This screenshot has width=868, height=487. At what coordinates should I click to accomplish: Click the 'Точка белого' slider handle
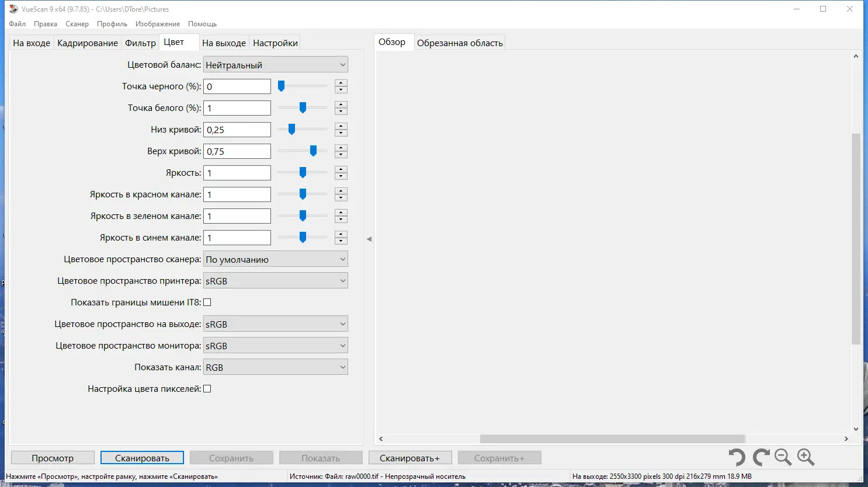pos(303,108)
